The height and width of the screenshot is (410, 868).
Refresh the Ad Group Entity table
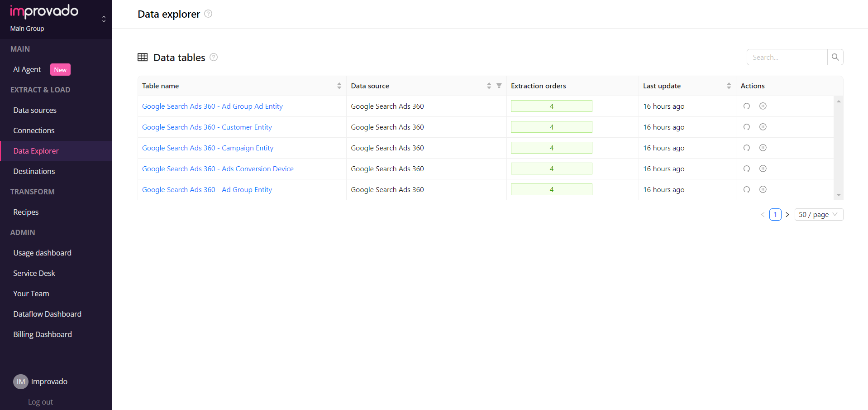pos(747,189)
